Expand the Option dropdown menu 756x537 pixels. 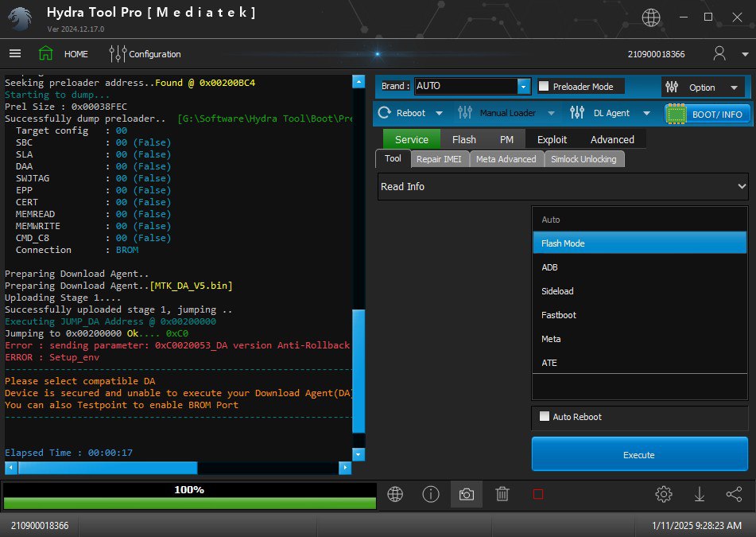703,88
